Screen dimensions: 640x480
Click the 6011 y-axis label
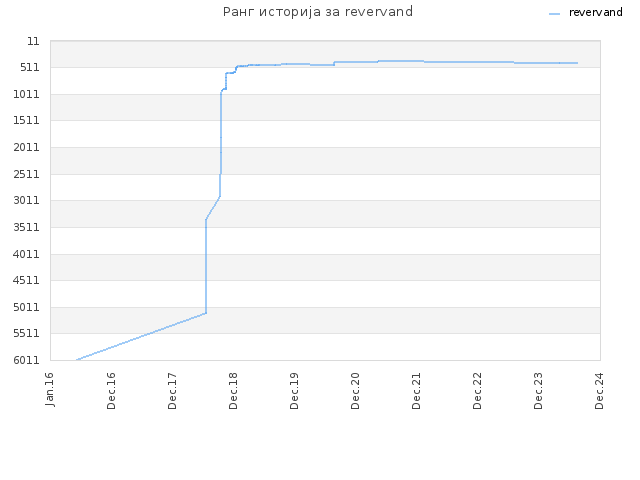(x=27, y=360)
